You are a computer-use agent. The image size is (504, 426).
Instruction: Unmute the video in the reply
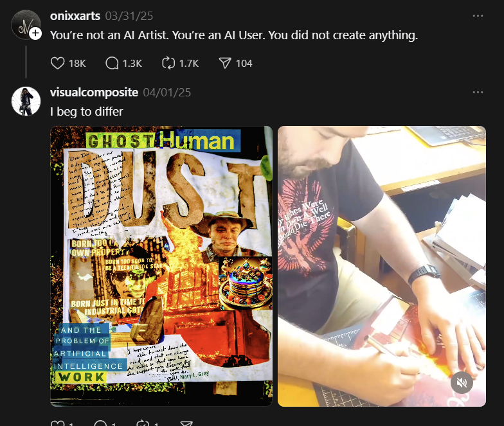[462, 382]
